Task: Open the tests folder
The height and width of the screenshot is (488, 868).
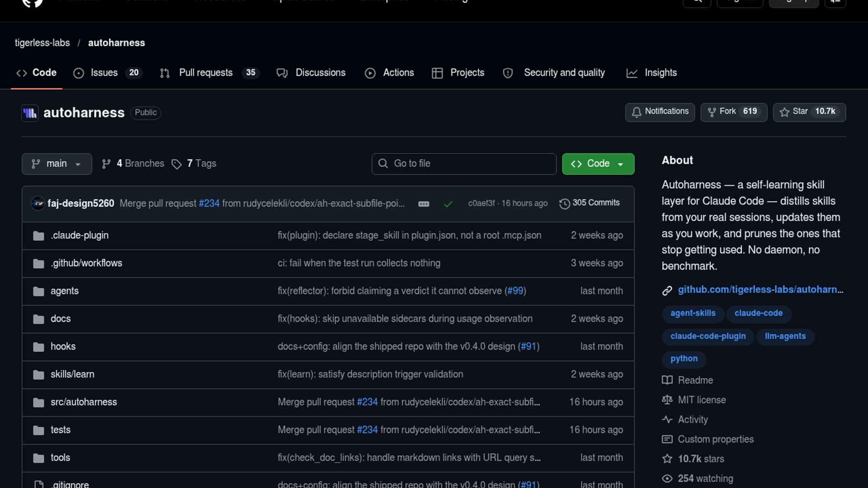Action: pos(61,430)
